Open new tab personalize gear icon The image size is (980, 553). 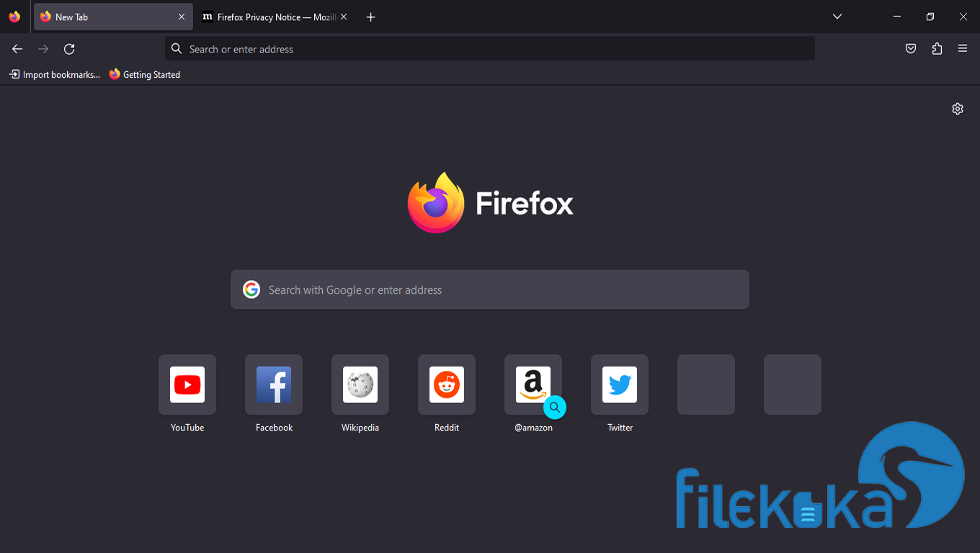[x=958, y=109]
